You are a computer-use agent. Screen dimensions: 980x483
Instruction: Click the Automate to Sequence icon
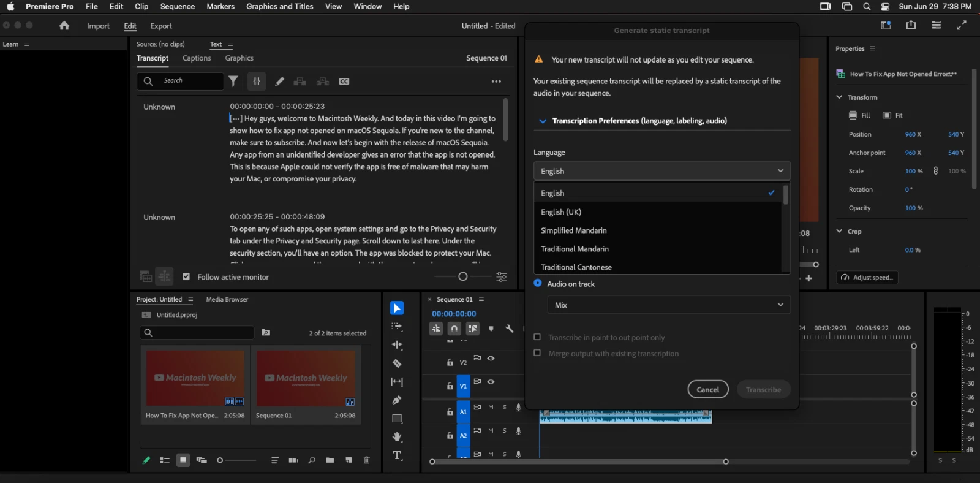click(x=293, y=460)
